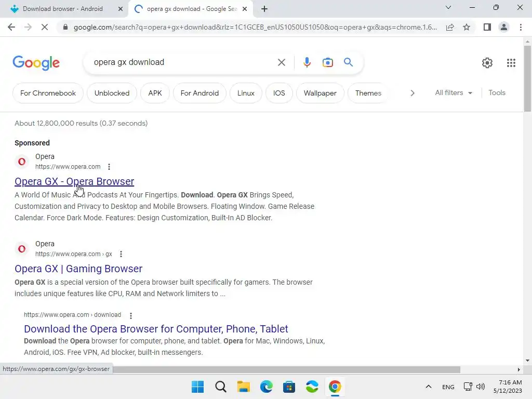This screenshot has height=399, width=532.
Task: Open Chrome's three-dot menu
Action: click(521, 27)
